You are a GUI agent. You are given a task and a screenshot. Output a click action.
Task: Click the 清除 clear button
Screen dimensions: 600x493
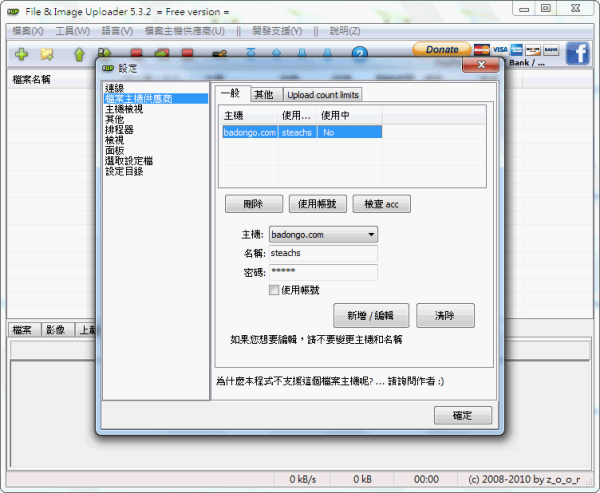(445, 315)
